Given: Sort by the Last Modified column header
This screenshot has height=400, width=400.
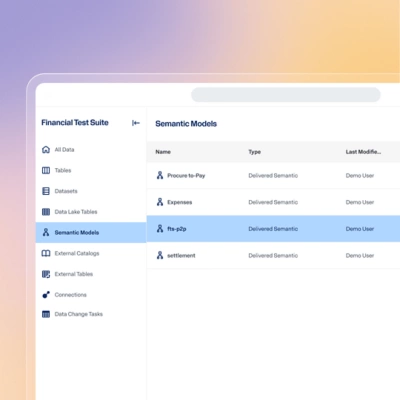Looking at the screenshot, I should 363,152.
